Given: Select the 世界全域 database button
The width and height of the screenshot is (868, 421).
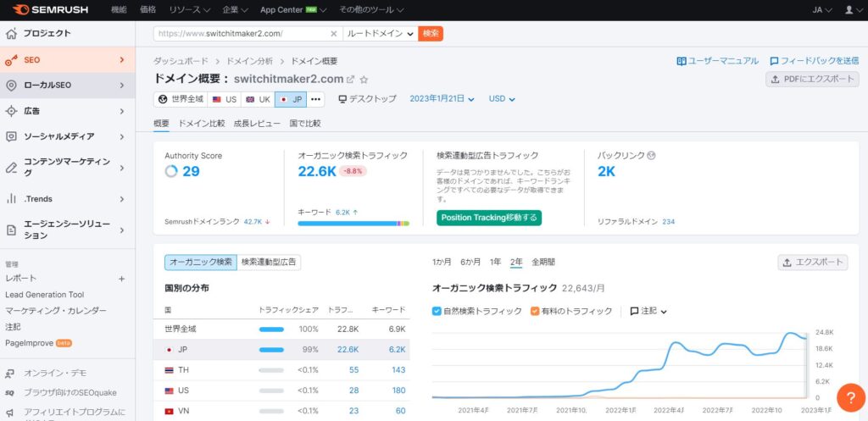Looking at the screenshot, I should tap(181, 100).
